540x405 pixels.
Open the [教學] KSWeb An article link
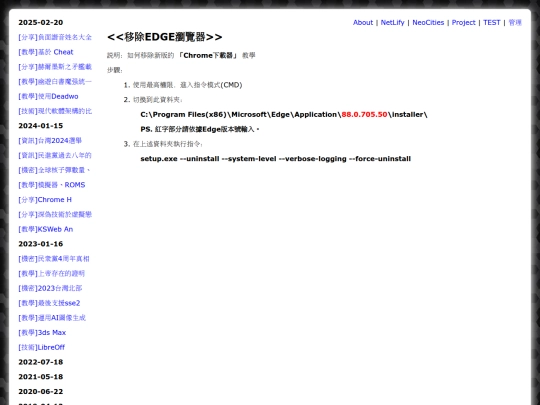pos(45,229)
